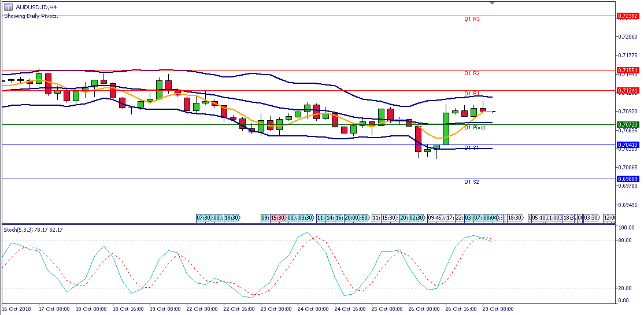
Task: Click the red 0.72382 price tag
Action: [x=627, y=16]
